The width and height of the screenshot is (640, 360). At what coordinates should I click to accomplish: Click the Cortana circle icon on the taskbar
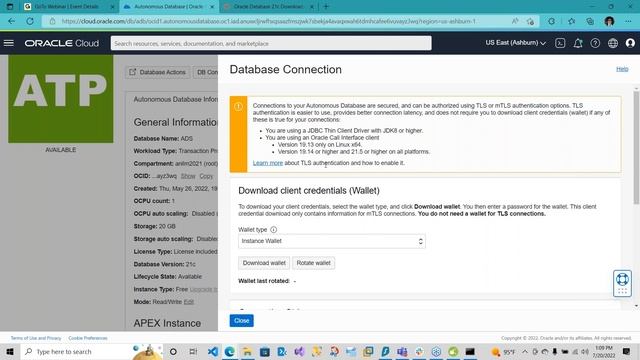click(x=173, y=351)
